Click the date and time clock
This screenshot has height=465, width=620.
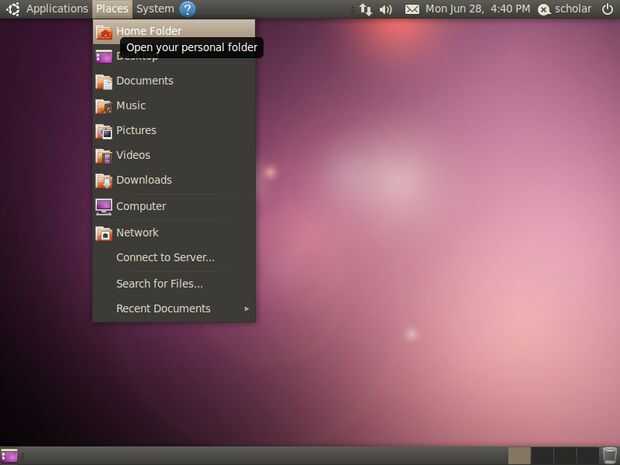pos(478,9)
